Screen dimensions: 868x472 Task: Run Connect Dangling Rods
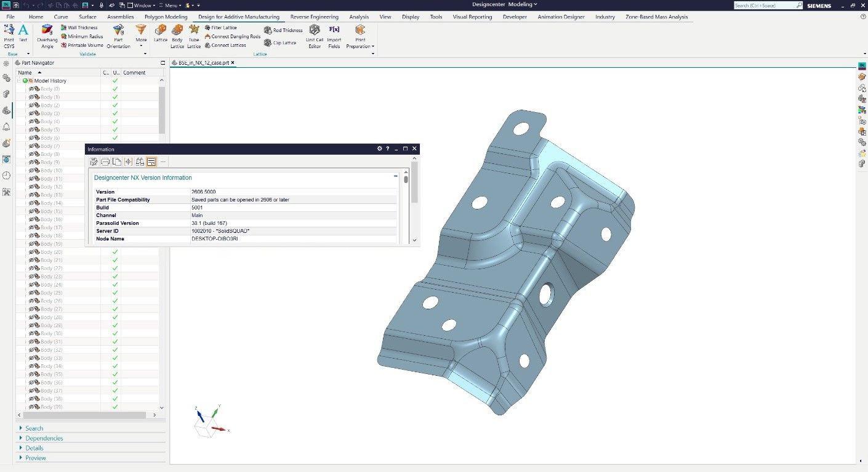pyautogui.click(x=233, y=36)
